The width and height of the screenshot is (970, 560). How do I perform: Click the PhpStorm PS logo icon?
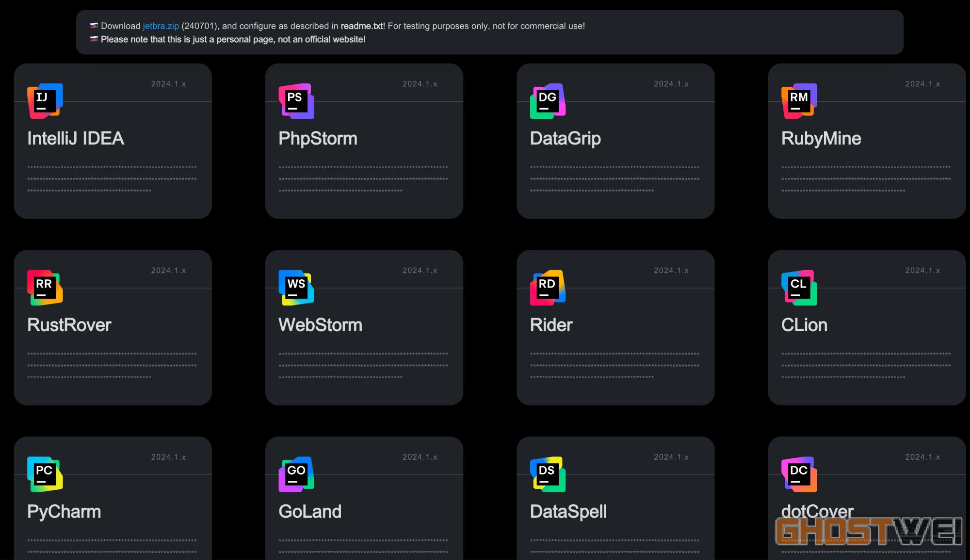pos(296,101)
